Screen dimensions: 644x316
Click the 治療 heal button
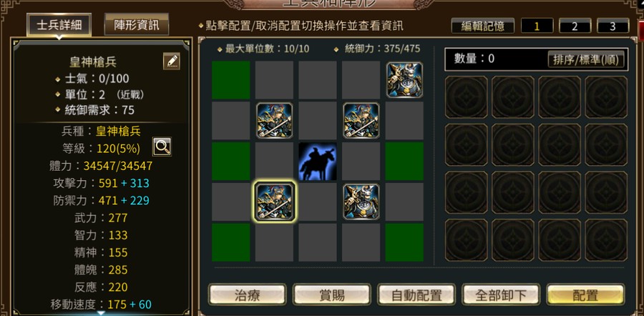tap(248, 295)
